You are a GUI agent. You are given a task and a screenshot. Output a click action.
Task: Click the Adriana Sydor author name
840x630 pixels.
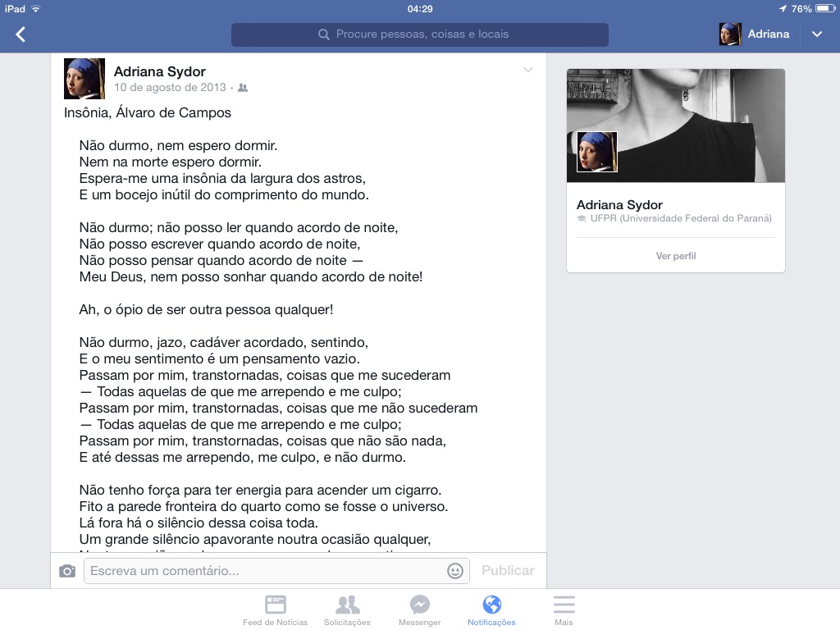pyautogui.click(x=160, y=71)
